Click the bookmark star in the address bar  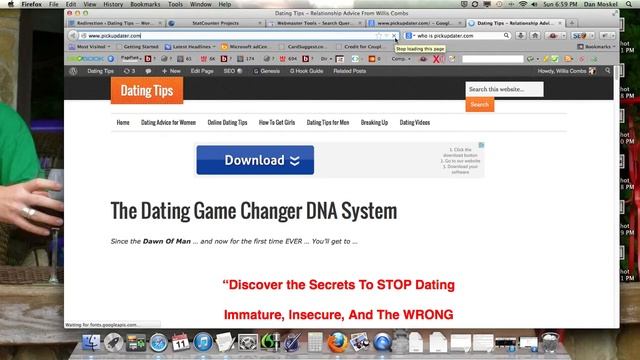click(378, 36)
